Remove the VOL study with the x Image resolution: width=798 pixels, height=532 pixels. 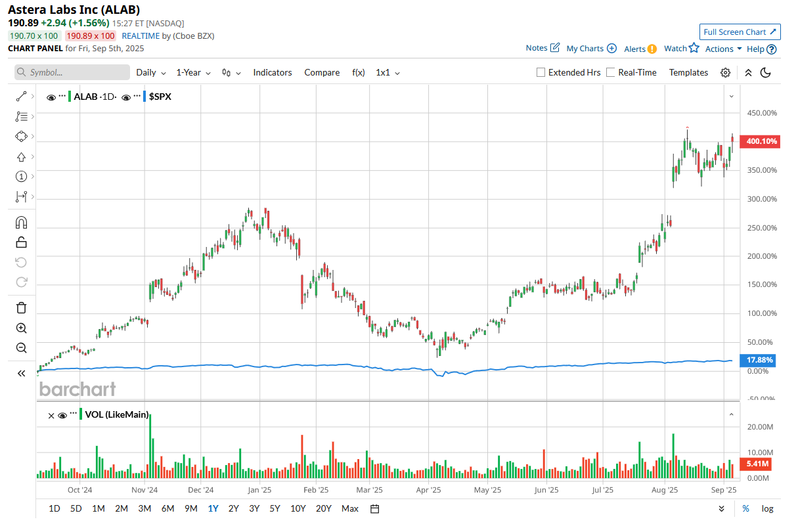51,415
